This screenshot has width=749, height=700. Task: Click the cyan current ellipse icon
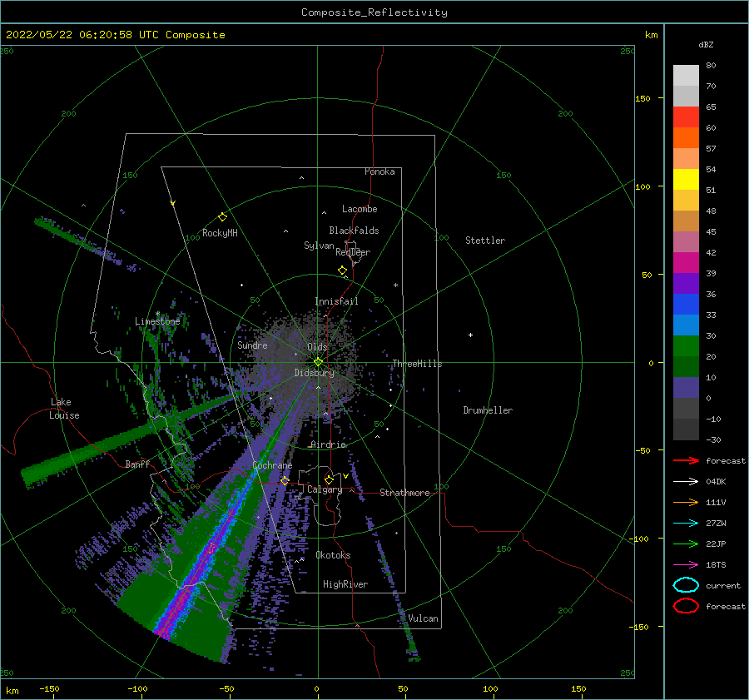tap(686, 585)
